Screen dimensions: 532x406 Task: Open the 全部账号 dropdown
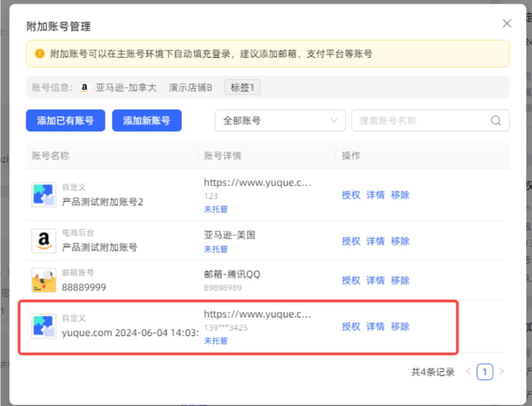point(280,120)
